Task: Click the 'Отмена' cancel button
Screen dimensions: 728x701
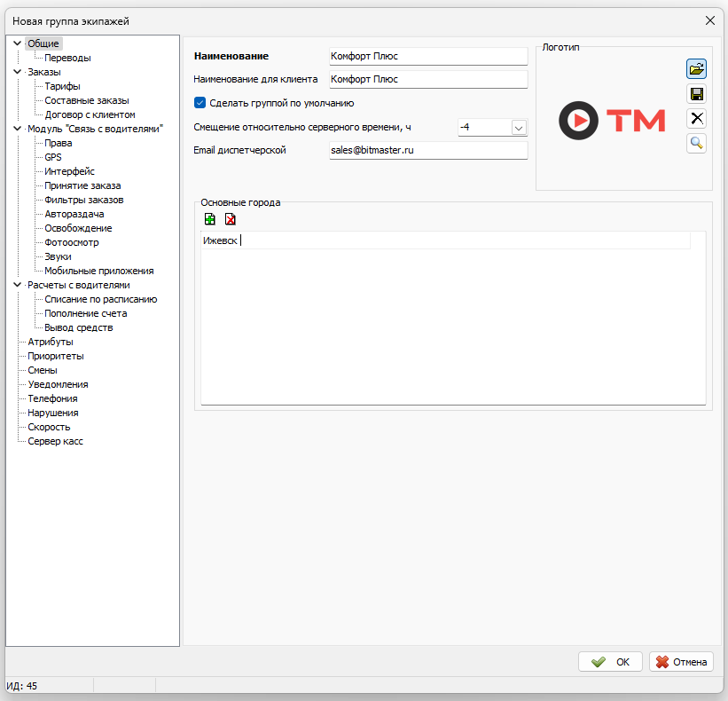Action: pos(681,662)
